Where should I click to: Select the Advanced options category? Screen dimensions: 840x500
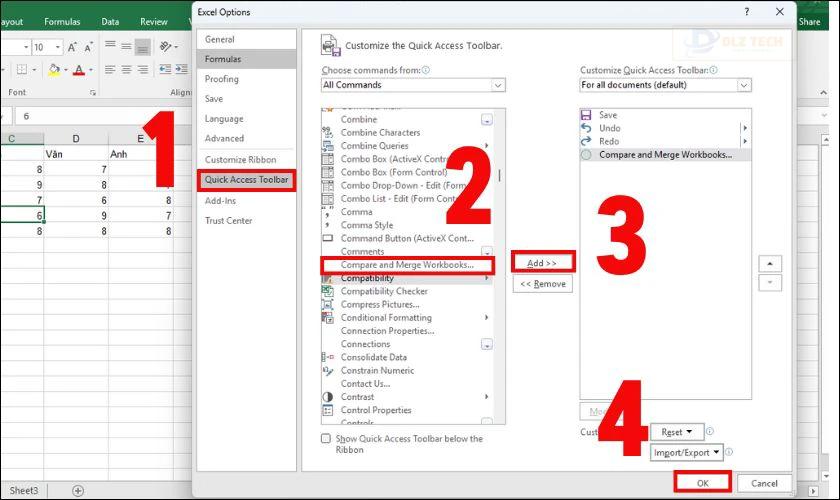[246, 138]
